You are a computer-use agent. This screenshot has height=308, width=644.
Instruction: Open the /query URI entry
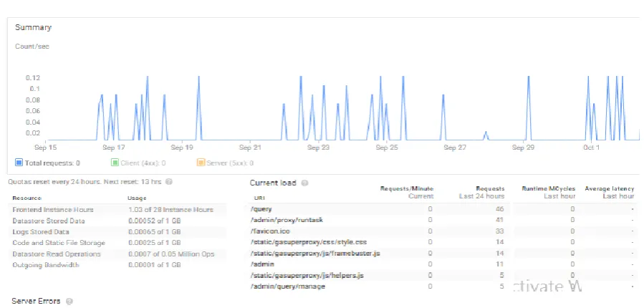[261, 209]
